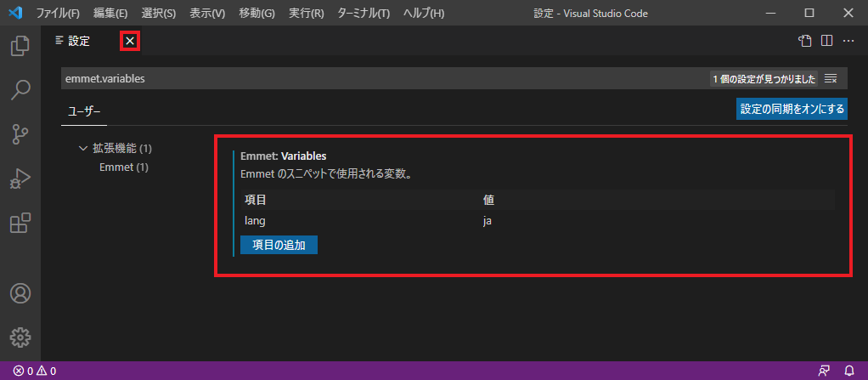Select the ユーザー settings tab
868x380 pixels.
click(x=84, y=111)
